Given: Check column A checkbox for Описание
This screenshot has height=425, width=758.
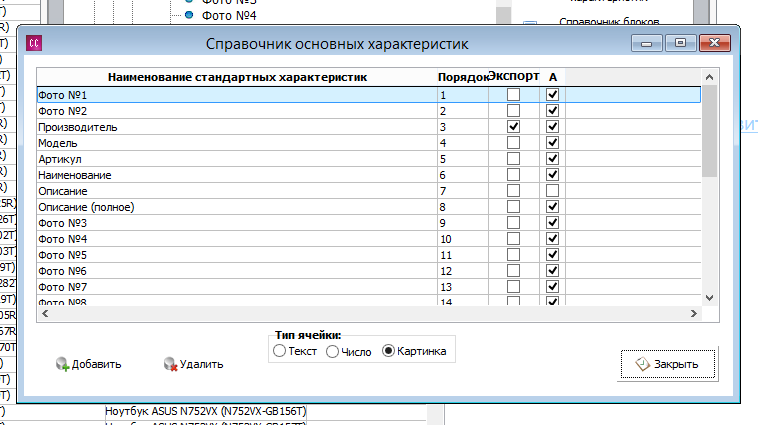Looking at the screenshot, I should [x=553, y=191].
